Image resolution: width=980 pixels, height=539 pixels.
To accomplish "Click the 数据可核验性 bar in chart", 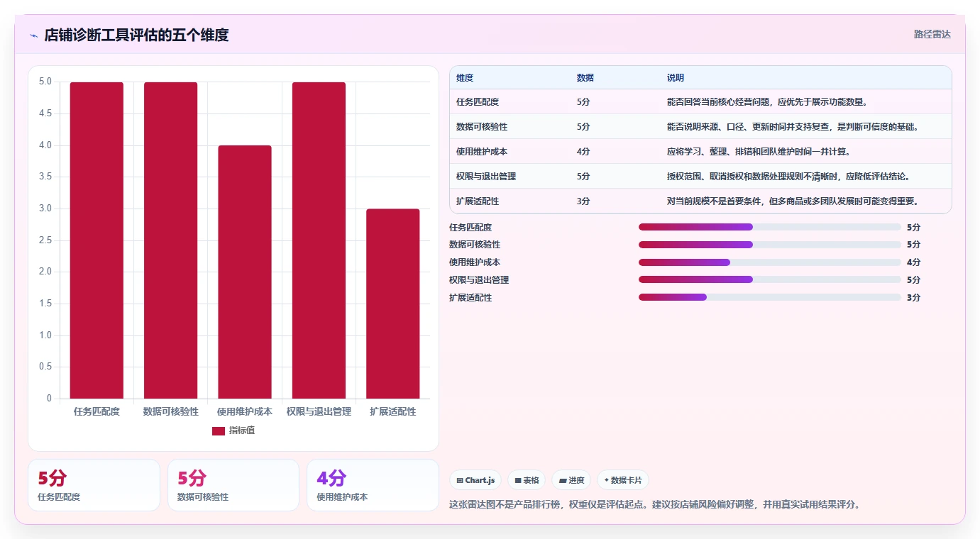I will click(170, 240).
